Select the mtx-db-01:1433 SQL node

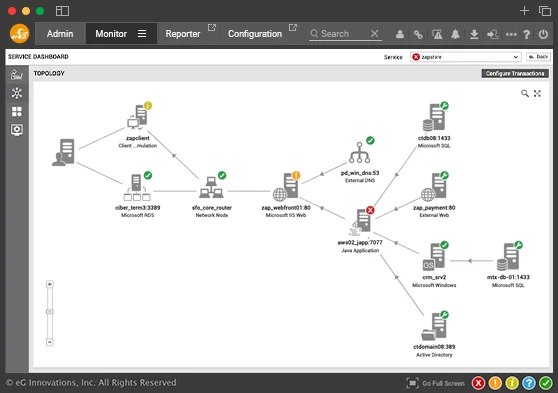(x=508, y=257)
